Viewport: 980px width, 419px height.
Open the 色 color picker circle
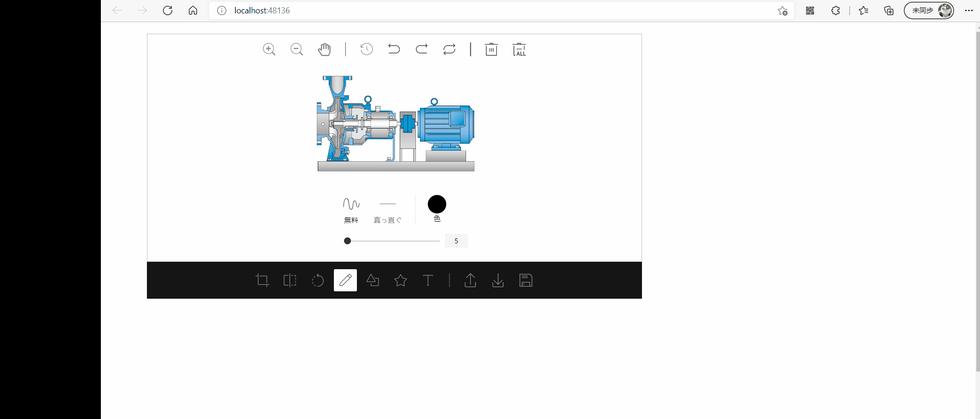[437, 204]
